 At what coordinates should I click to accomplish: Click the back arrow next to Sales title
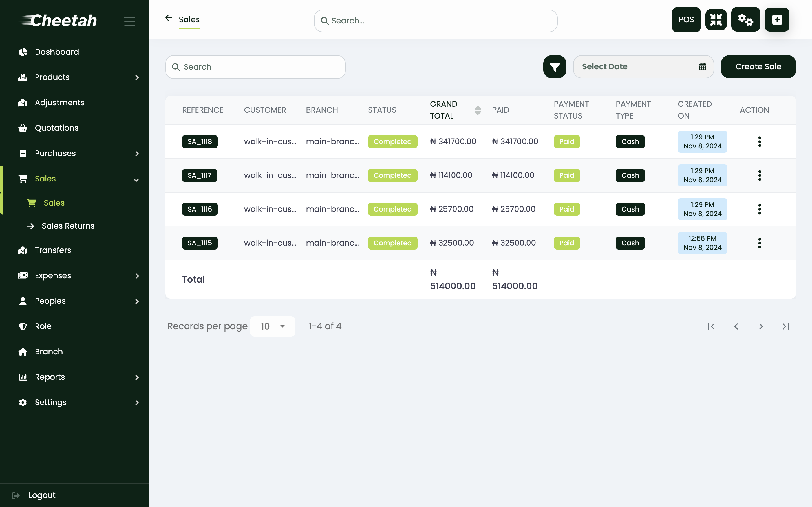(x=168, y=18)
